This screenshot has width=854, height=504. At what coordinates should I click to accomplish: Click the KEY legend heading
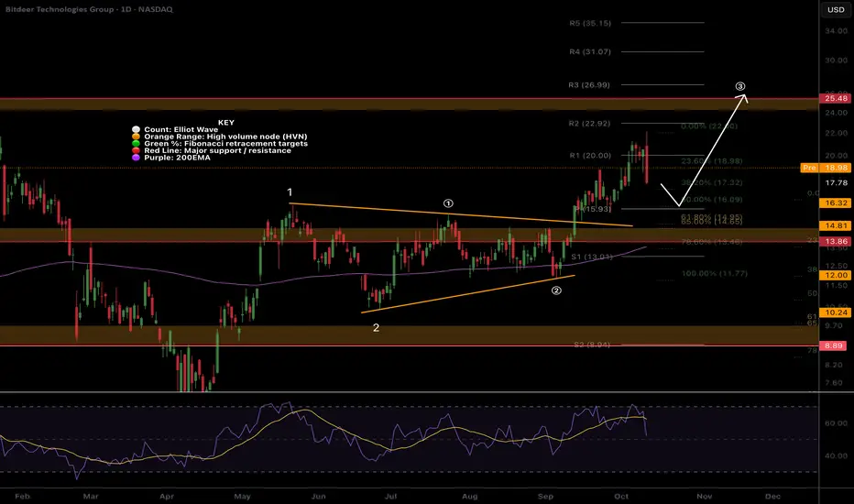coord(225,120)
